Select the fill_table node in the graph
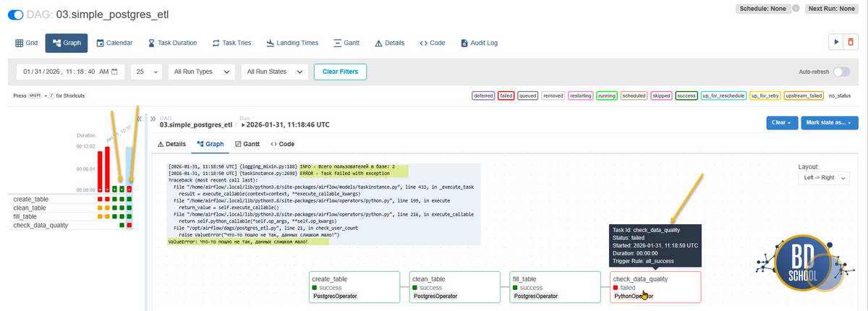Viewport: 868px width, 311px height. [x=555, y=287]
